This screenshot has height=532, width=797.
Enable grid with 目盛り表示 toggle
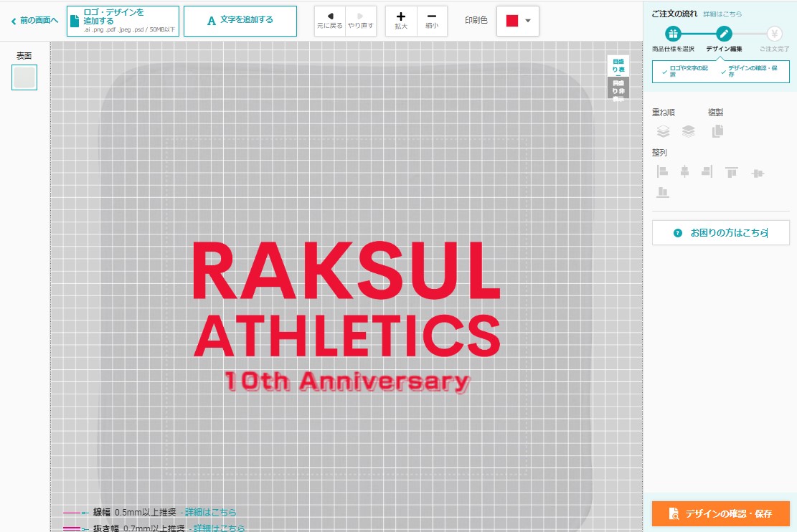click(618, 65)
